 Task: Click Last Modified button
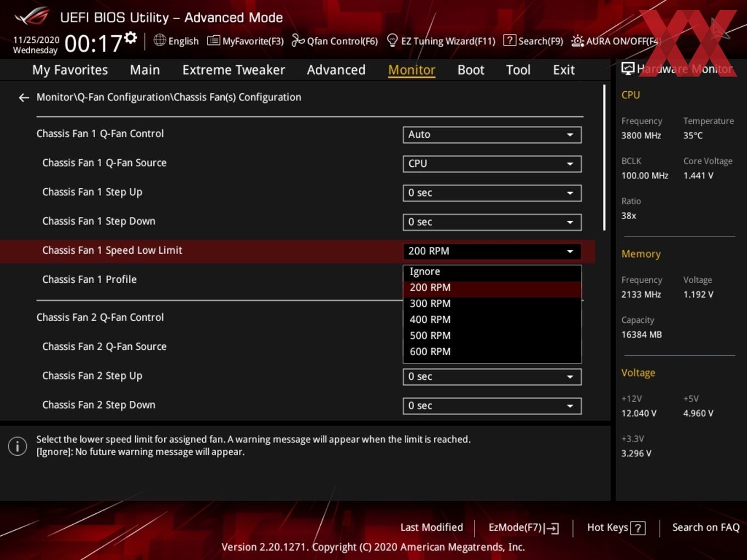coord(432,528)
